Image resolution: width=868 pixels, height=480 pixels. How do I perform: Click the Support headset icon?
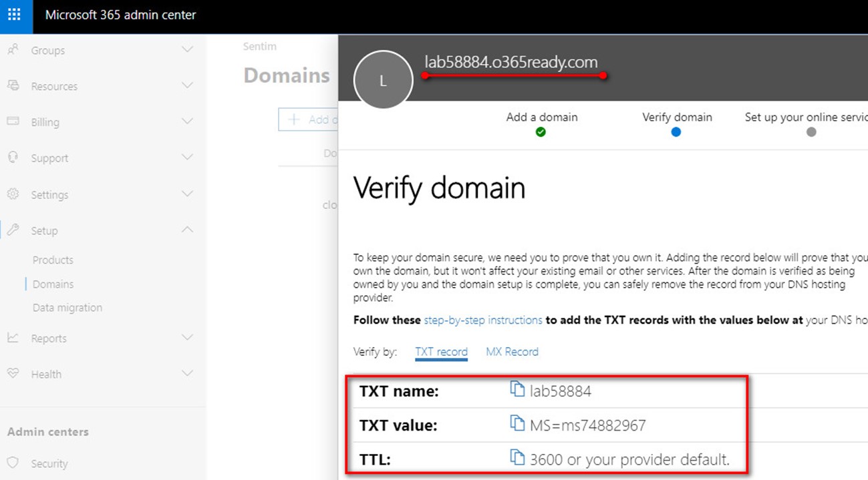point(13,158)
